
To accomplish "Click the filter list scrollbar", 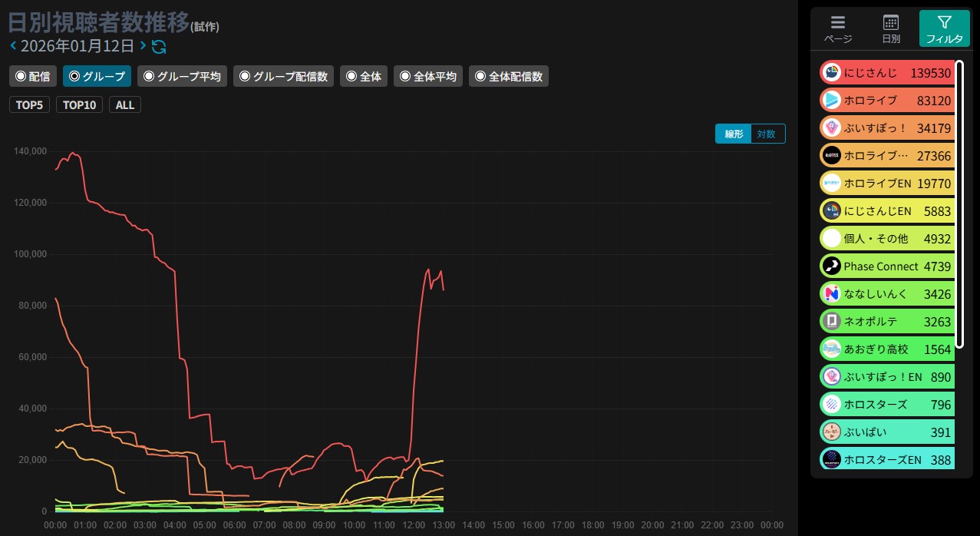I will [959, 203].
